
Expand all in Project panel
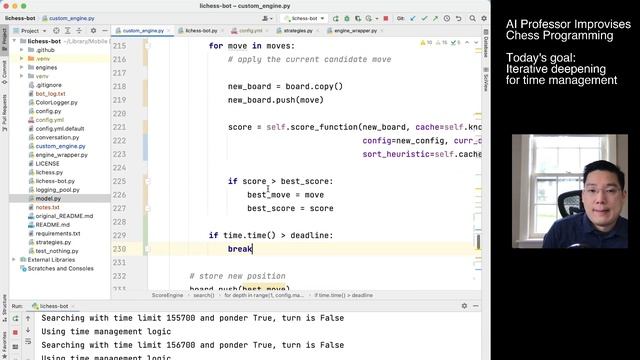click(68, 31)
